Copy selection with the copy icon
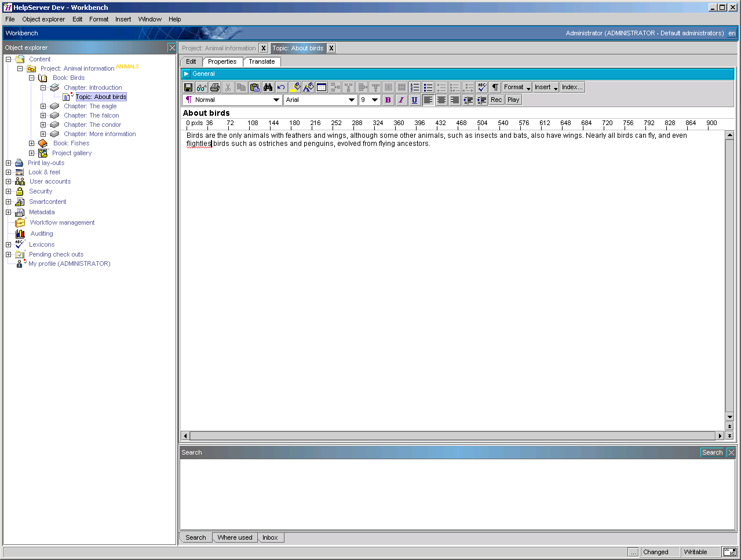 click(x=242, y=87)
